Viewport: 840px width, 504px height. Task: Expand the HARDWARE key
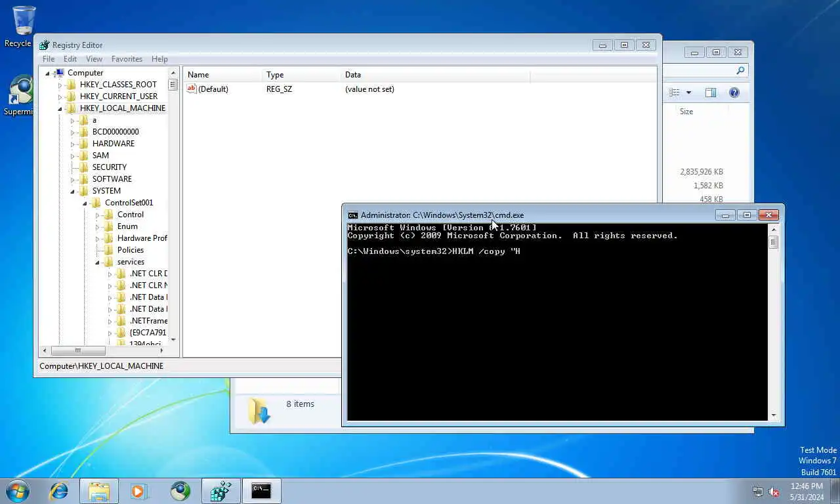(x=72, y=144)
